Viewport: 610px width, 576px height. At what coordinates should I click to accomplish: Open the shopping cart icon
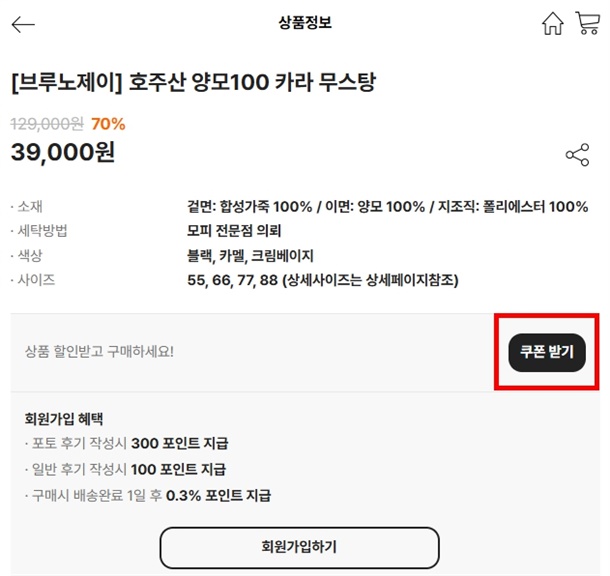[x=587, y=23]
